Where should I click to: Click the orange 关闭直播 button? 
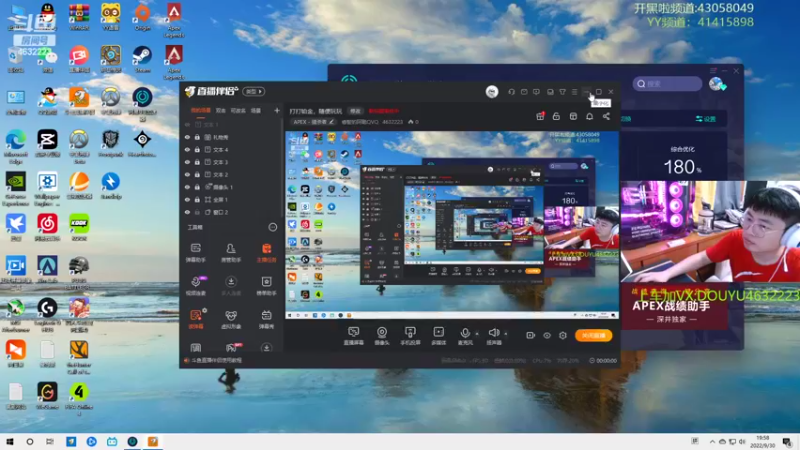593,335
